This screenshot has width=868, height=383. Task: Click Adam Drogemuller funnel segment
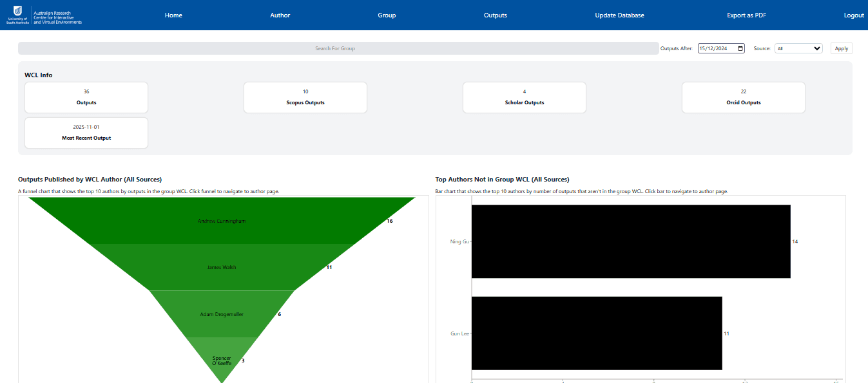[x=222, y=314]
